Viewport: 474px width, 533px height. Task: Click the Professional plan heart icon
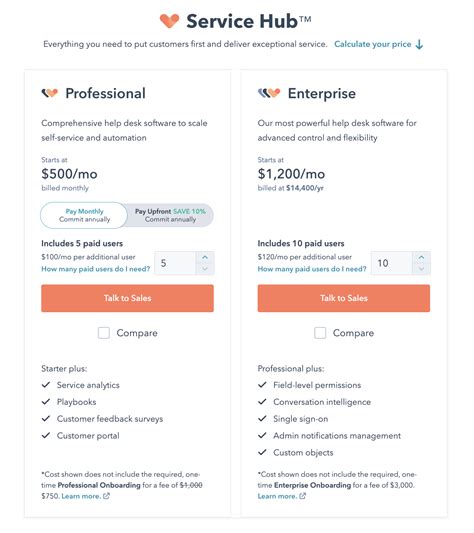(x=50, y=93)
